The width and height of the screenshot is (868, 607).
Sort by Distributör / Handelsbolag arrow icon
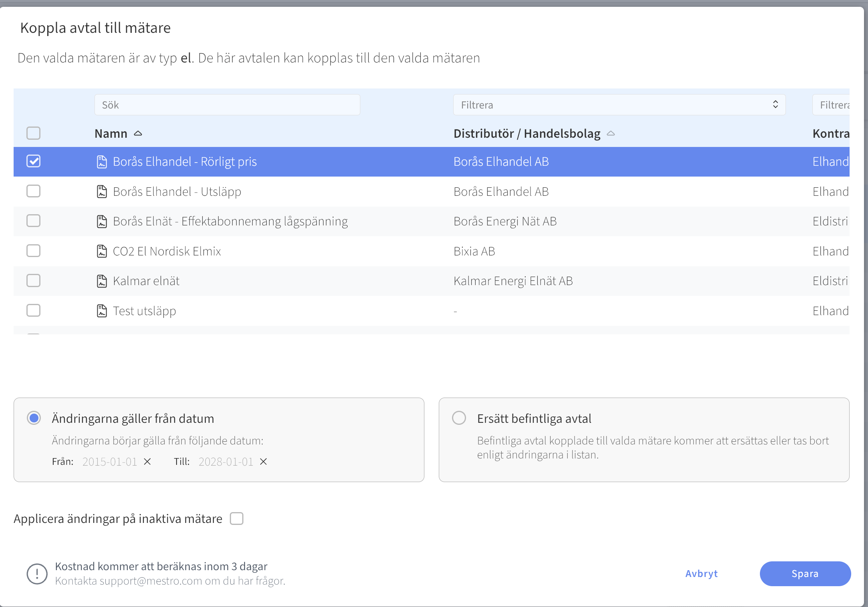[611, 133]
